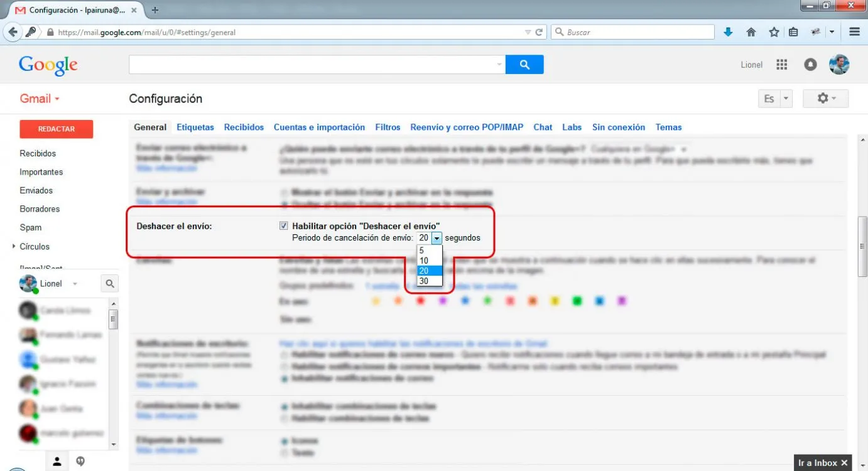
Task: Toggle Habilitar opción "Deshacer el envío" checkbox
Action: pyautogui.click(x=284, y=225)
